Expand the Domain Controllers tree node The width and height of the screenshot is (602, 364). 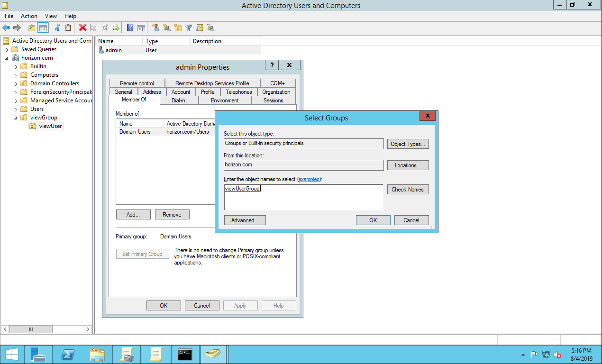click(16, 83)
